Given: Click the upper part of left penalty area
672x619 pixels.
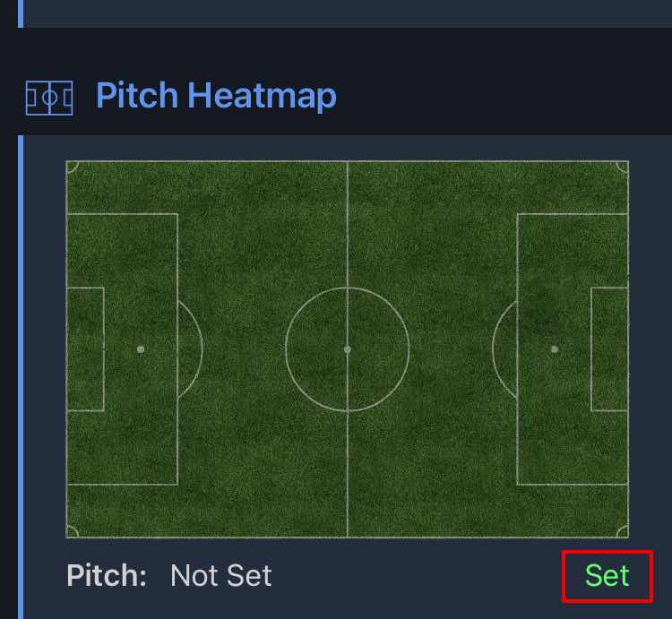Looking at the screenshot, I should click(123, 246).
